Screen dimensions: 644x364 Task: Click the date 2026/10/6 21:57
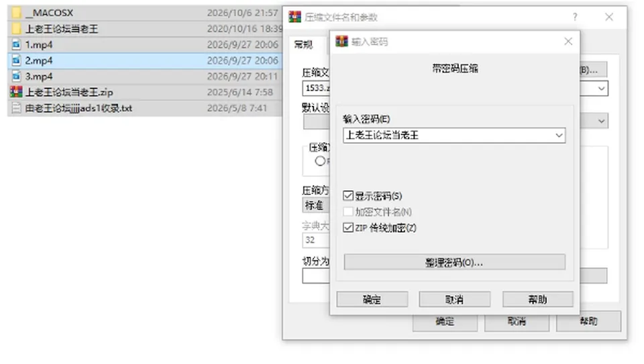pyautogui.click(x=243, y=13)
